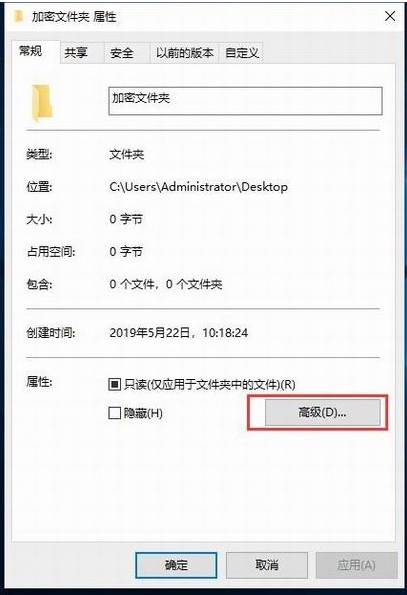Click the 隐藏(H) label text
Viewport: 407px width, 595px height.
tap(143, 413)
